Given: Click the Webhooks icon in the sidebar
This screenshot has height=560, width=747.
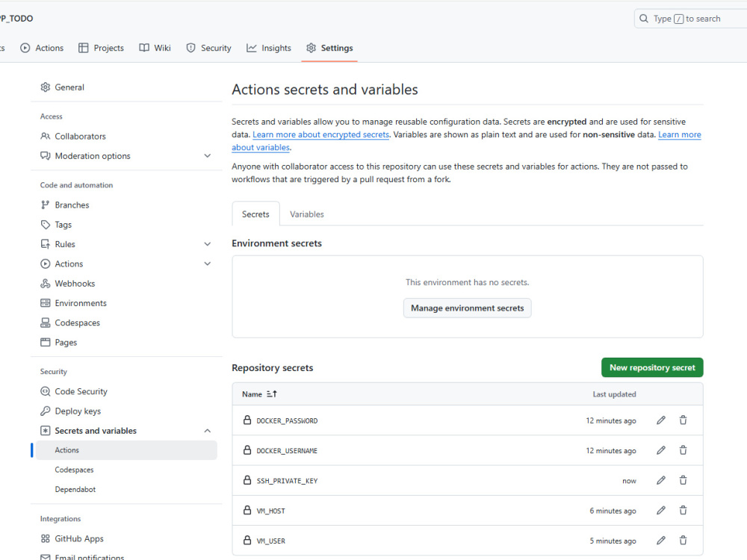Looking at the screenshot, I should [x=46, y=283].
